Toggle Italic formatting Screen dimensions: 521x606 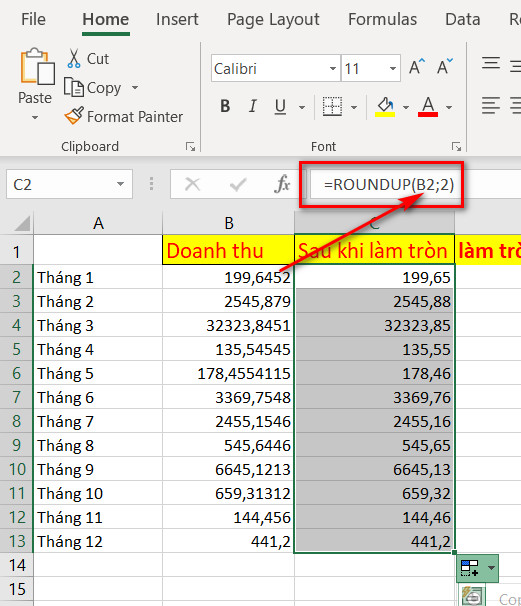(252, 106)
